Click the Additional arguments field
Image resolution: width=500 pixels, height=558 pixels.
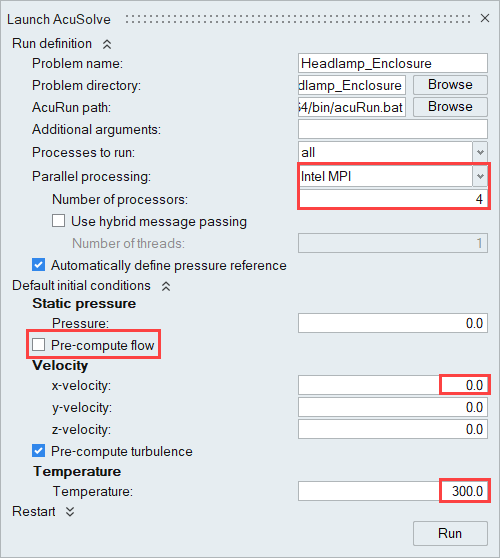pos(393,129)
